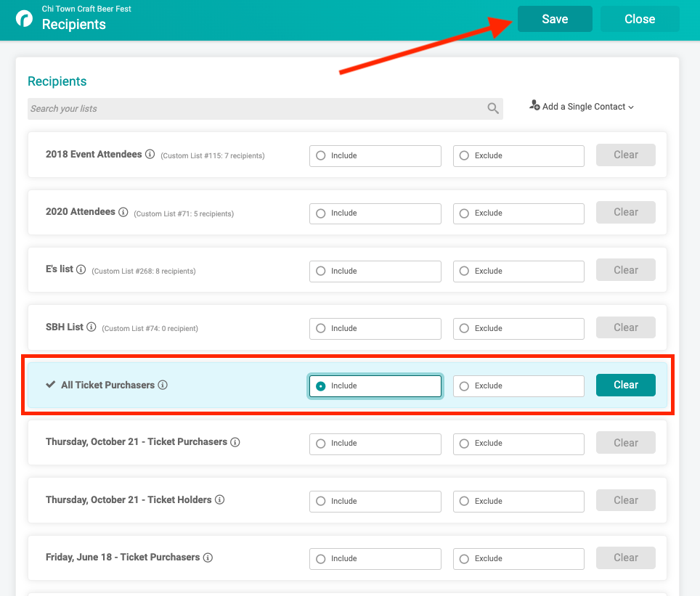The width and height of the screenshot is (700, 596).
Task: Select Include for All Ticket Purchasers
Action: pos(375,386)
